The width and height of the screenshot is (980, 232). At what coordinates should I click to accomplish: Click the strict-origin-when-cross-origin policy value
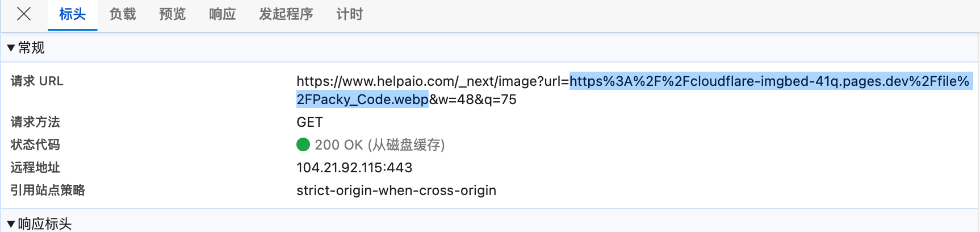(396, 190)
